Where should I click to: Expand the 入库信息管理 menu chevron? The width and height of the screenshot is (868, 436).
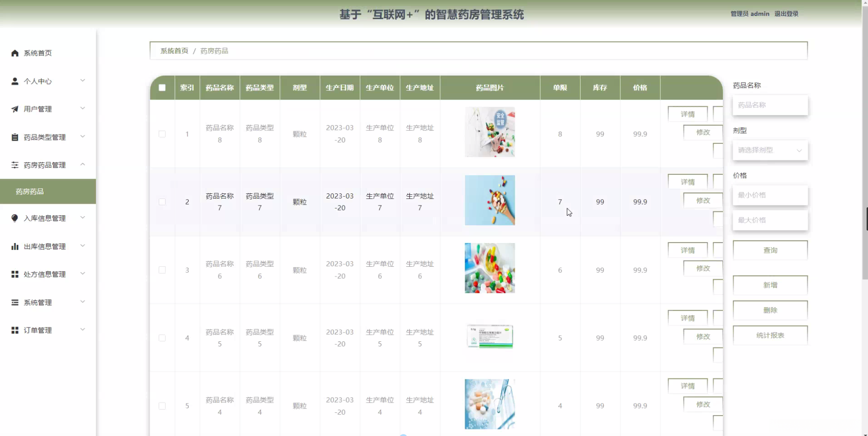point(83,218)
